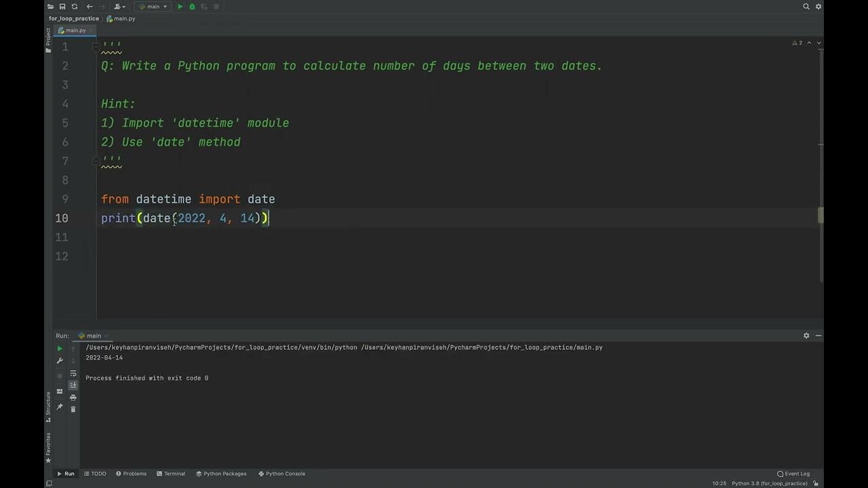Open the Run panel settings gear menu
This screenshot has height=488, width=868.
tap(806, 335)
